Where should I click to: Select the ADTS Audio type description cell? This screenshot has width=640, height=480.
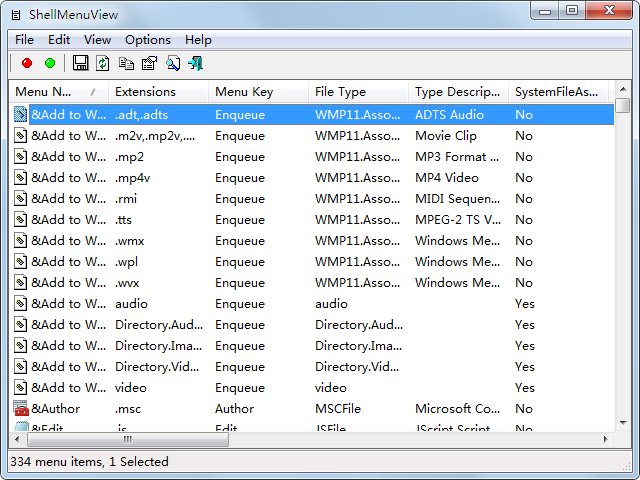point(449,115)
